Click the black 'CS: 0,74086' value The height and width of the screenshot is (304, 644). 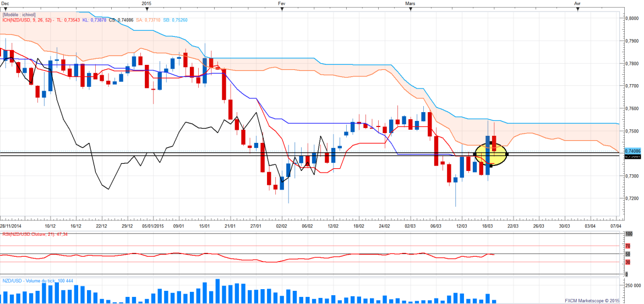121,20
